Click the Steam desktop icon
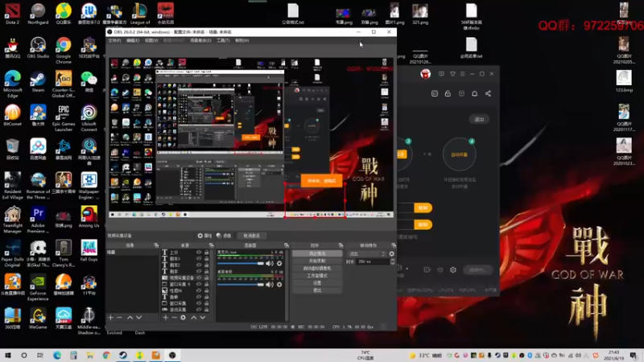 click(38, 82)
